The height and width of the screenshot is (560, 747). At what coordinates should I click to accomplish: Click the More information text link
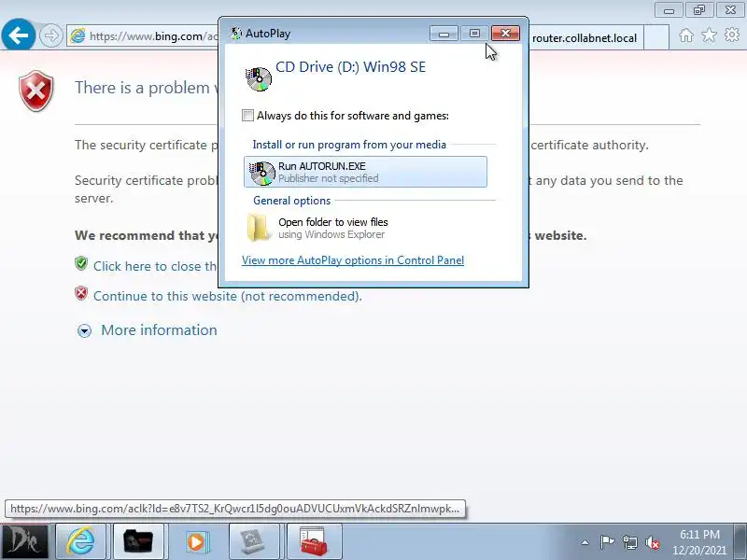point(159,330)
